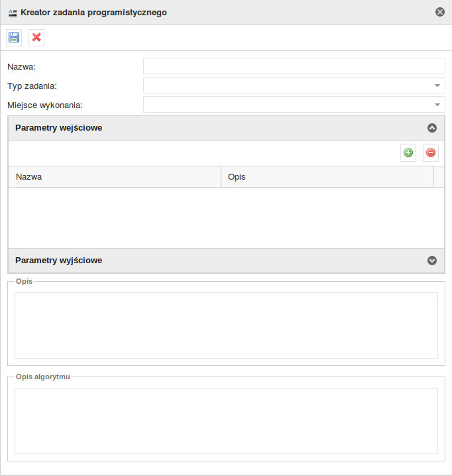This screenshot has height=476, width=452.
Task: Close the Kreator zadania programistycznego dialog
Action: coord(440,12)
